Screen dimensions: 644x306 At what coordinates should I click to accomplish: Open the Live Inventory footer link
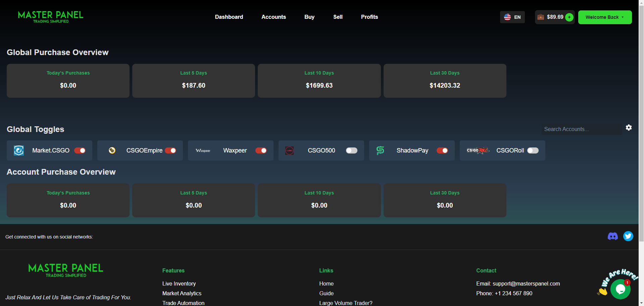click(179, 283)
